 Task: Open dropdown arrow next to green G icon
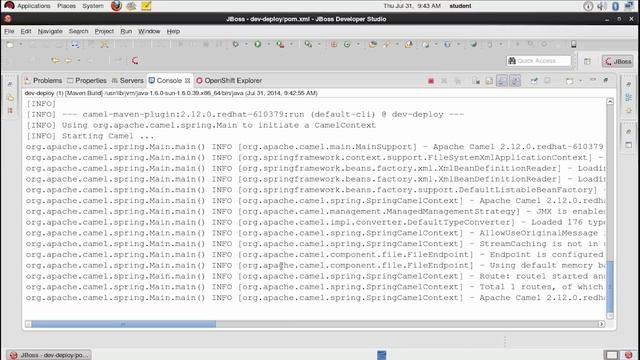click(x=358, y=44)
